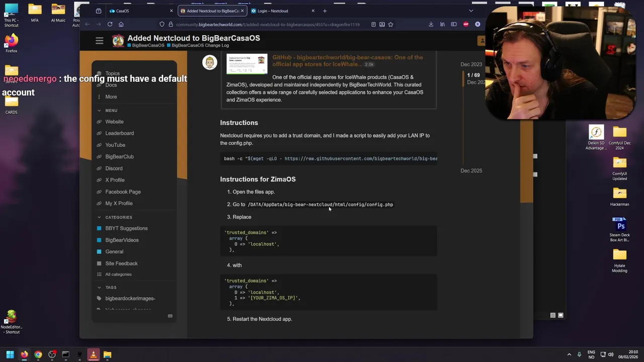Open OBS Studio from the taskbar
The width and height of the screenshot is (644, 362).
pos(52,354)
